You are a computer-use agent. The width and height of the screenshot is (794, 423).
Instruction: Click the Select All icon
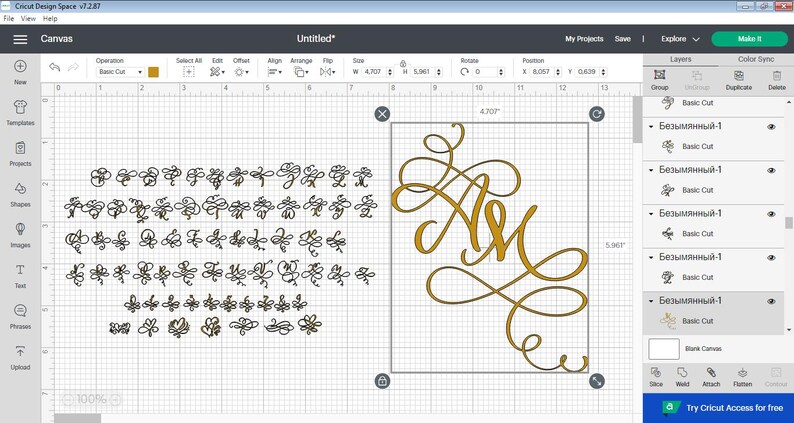tap(189, 72)
